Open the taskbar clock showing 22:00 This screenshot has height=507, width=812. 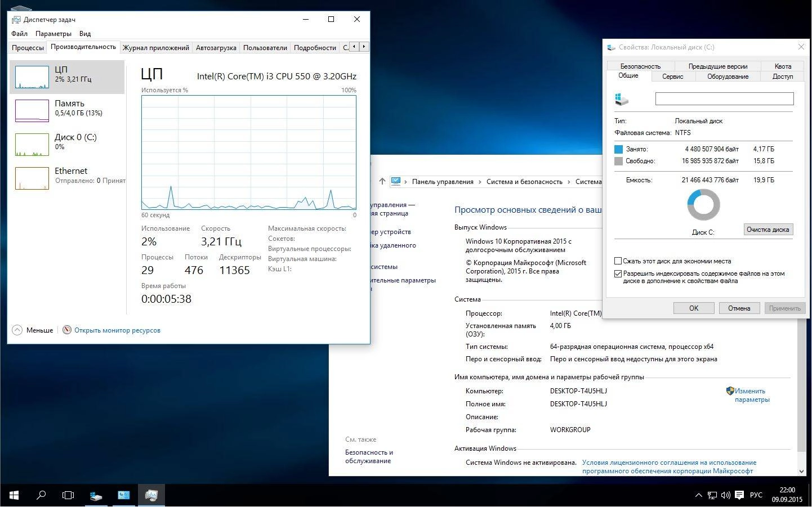point(787,495)
